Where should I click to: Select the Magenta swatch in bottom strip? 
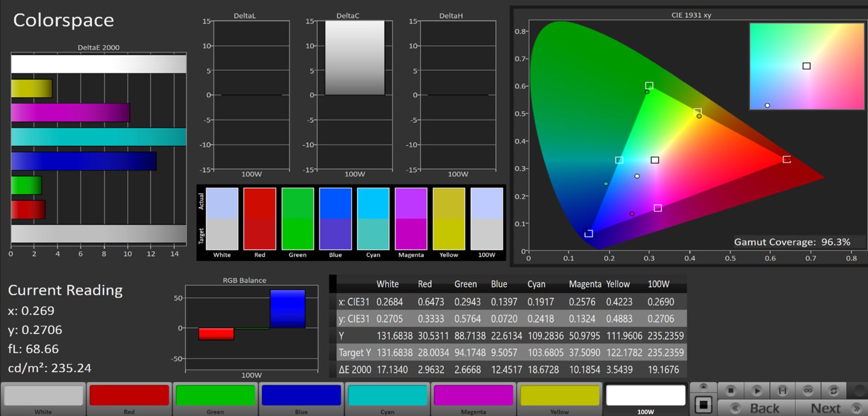[473, 396]
